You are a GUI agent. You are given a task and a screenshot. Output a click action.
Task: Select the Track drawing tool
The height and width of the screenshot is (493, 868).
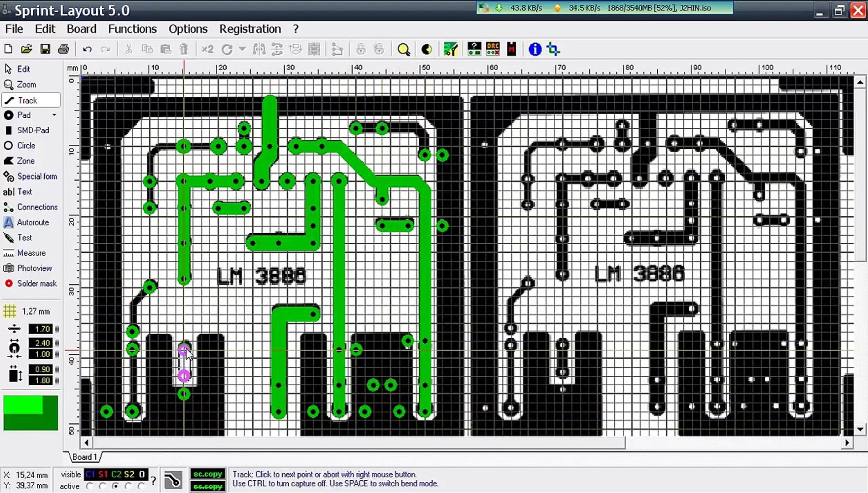coord(27,100)
